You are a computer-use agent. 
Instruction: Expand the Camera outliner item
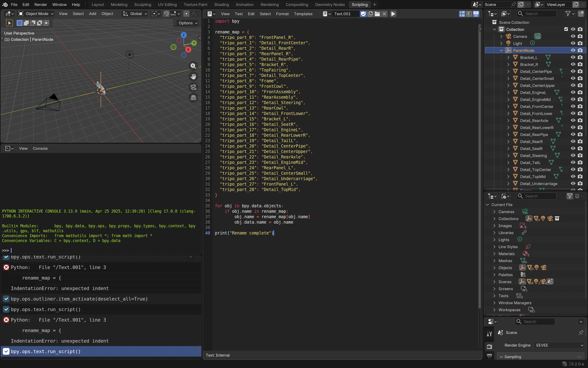tap(501, 36)
